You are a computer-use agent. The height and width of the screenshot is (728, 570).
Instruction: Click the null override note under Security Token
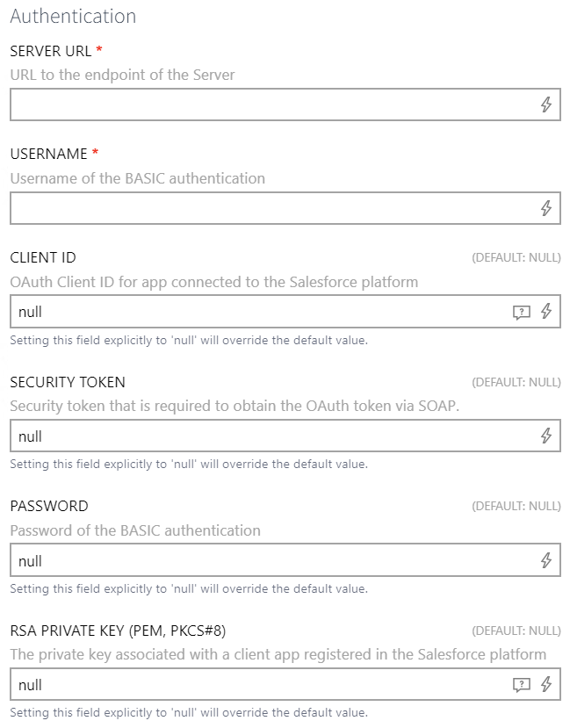click(x=187, y=465)
